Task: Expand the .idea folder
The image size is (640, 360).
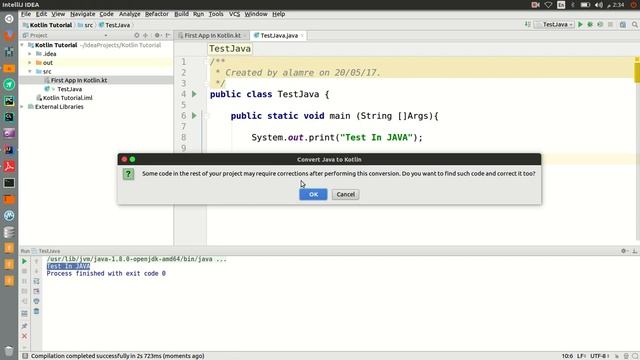Action: [x=30, y=54]
